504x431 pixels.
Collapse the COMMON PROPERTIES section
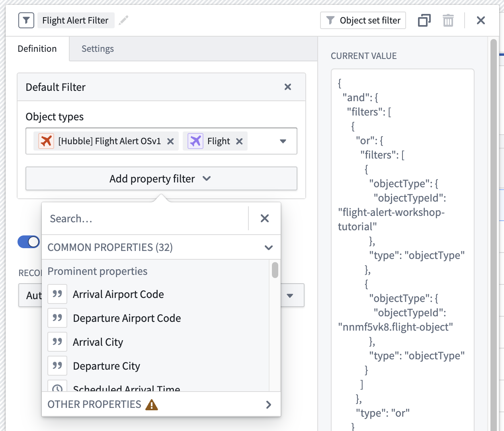click(268, 247)
